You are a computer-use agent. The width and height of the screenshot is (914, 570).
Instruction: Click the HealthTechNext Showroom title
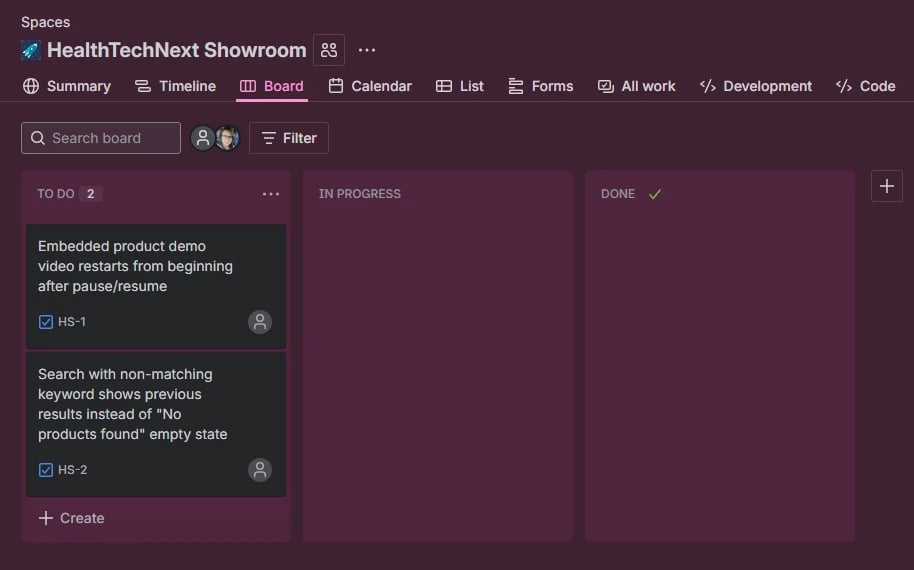pyautogui.click(x=177, y=50)
